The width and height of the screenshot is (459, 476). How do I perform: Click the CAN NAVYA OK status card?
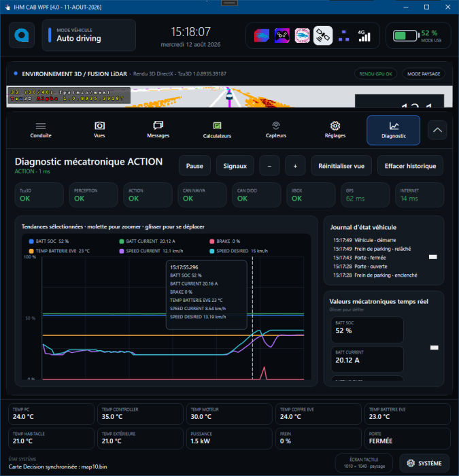[202, 195]
